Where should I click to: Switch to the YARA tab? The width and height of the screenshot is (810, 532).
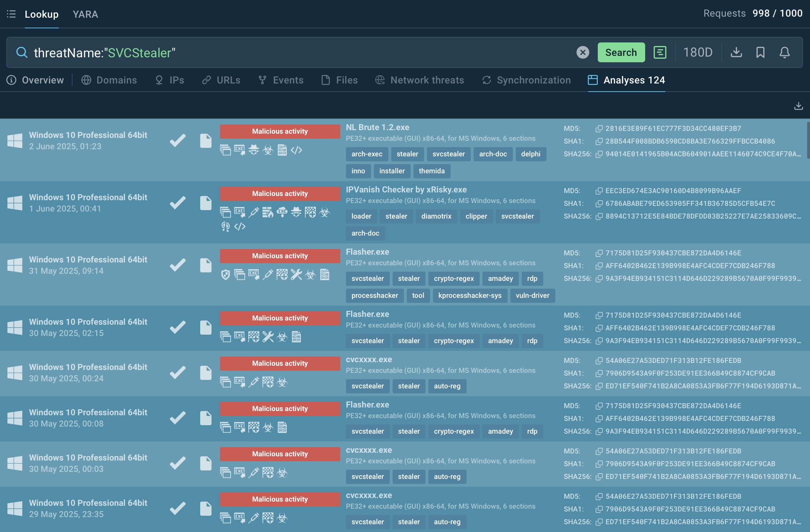pyautogui.click(x=85, y=14)
